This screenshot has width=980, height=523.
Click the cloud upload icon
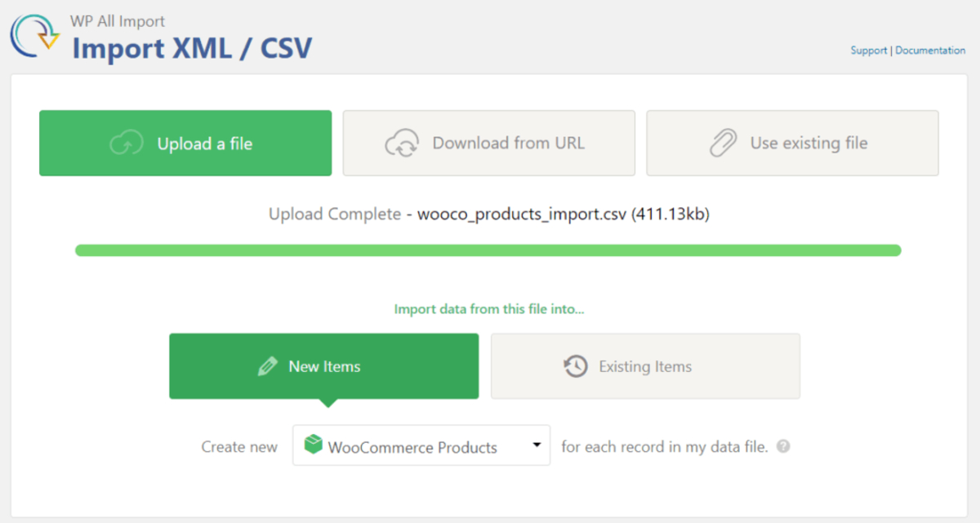point(127,144)
